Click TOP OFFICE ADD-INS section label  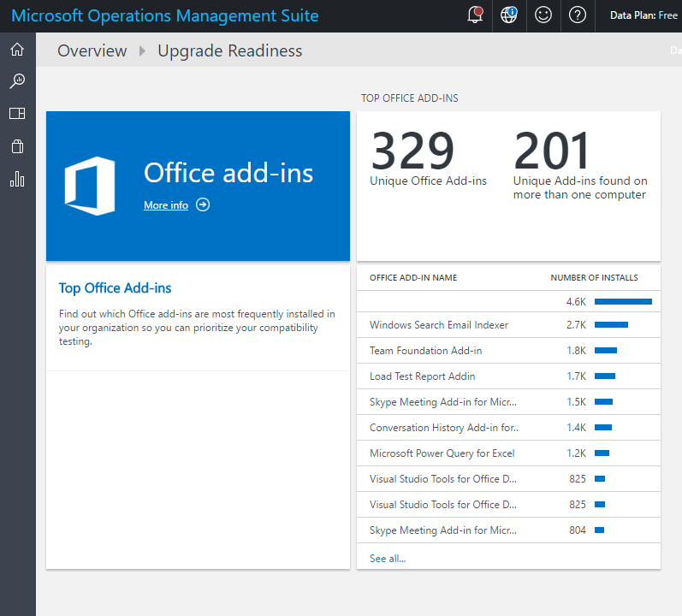pos(409,98)
